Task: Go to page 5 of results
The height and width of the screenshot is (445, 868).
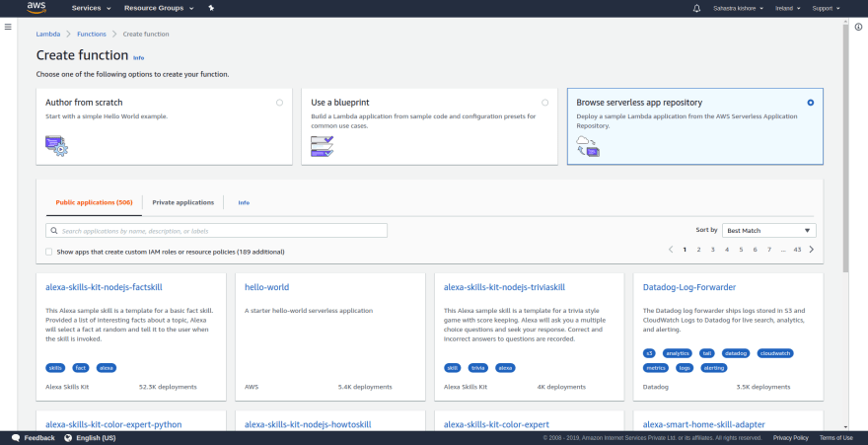Action: point(741,250)
